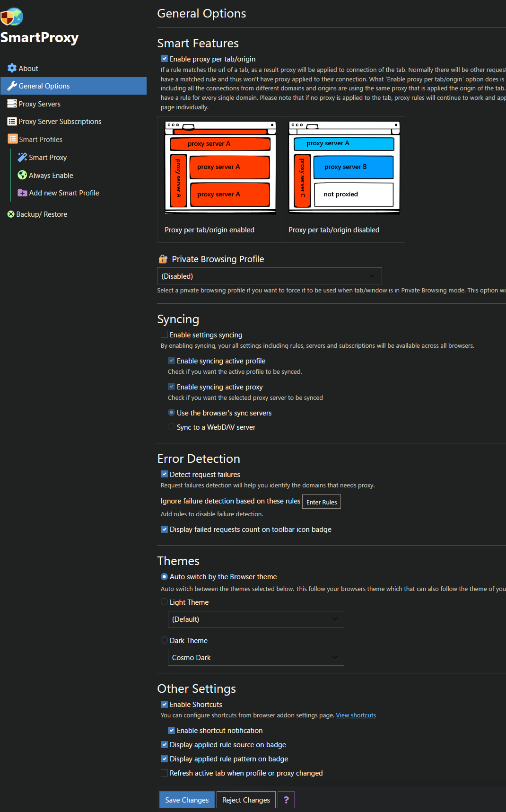506x812 pixels.
Task: Select Auto switch by Browser theme
Action: point(164,576)
